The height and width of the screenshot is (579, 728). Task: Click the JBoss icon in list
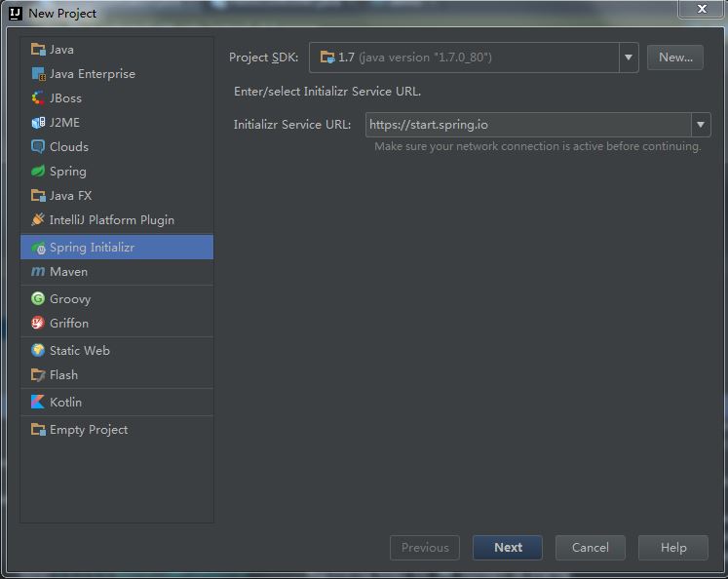[x=38, y=98]
